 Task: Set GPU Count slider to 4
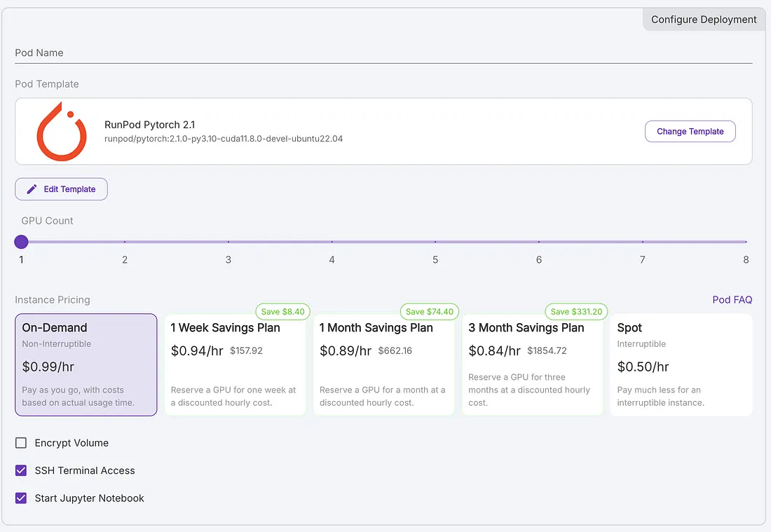coord(332,242)
